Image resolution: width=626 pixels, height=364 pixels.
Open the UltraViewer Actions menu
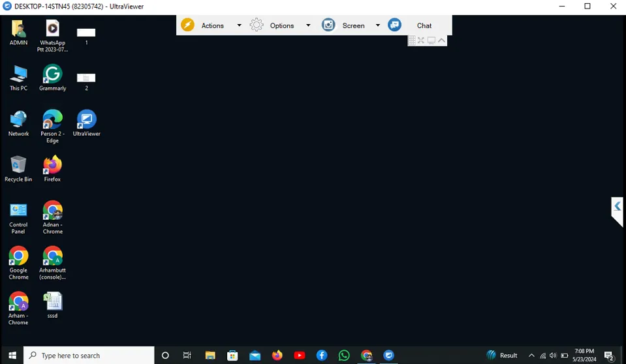[x=212, y=25]
